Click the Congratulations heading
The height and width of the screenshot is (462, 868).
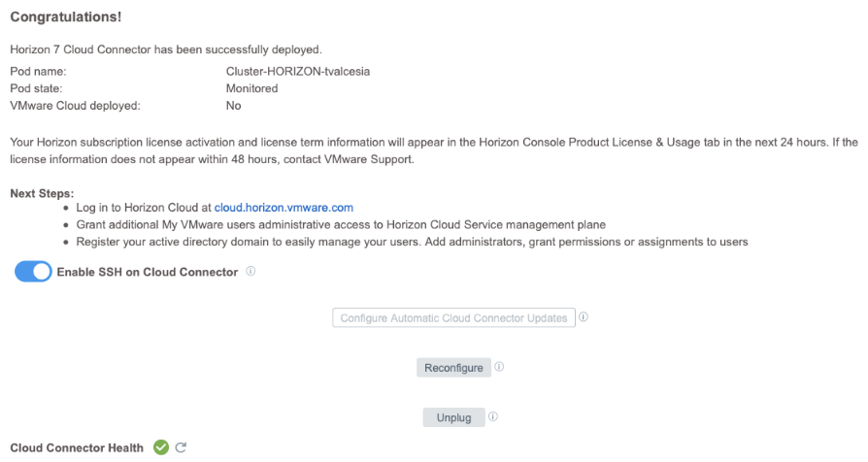coord(65,18)
